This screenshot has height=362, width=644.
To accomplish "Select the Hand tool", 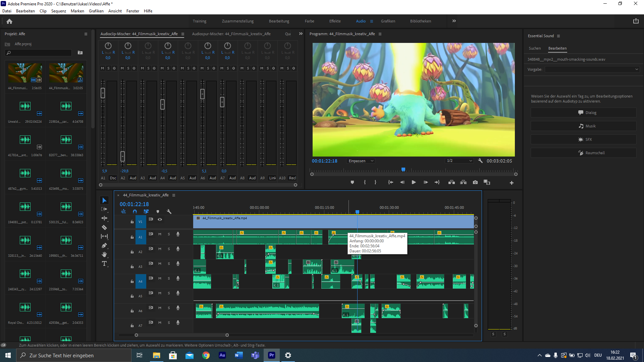I will [x=104, y=254].
